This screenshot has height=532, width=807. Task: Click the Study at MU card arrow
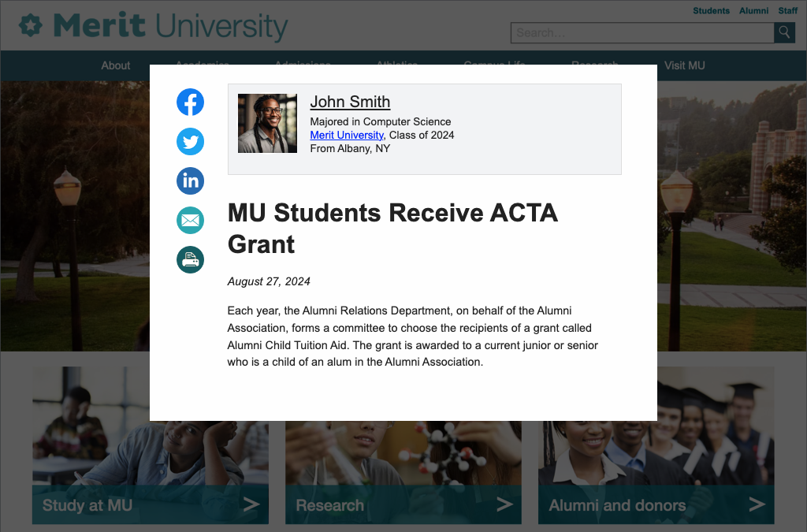pyautogui.click(x=254, y=504)
